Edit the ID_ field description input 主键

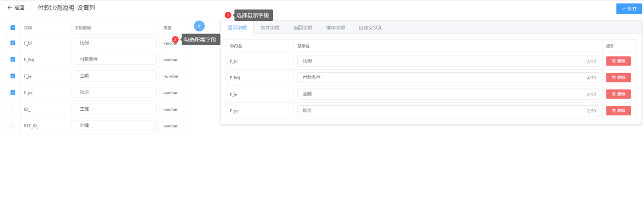click(x=115, y=109)
